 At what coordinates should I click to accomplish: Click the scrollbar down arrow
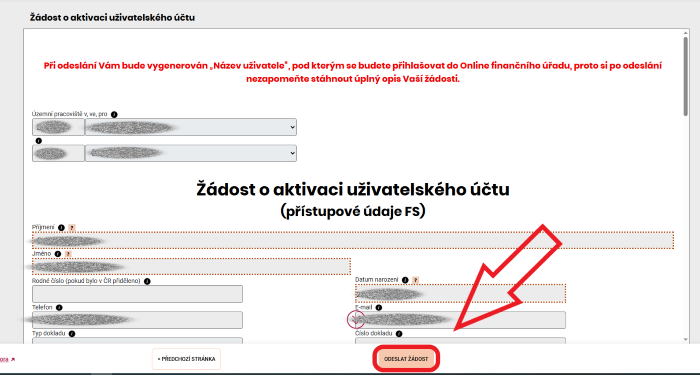coord(686,340)
